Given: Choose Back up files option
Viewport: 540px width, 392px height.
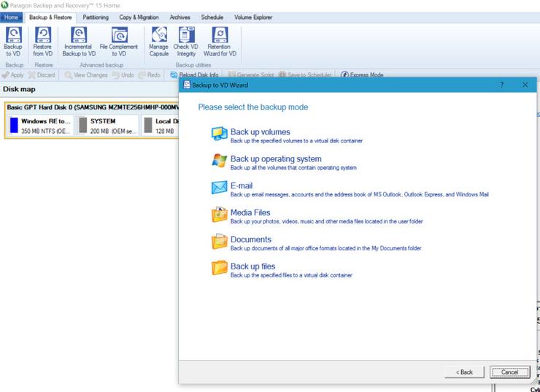Looking at the screenshot, I should tap(282, 269).
